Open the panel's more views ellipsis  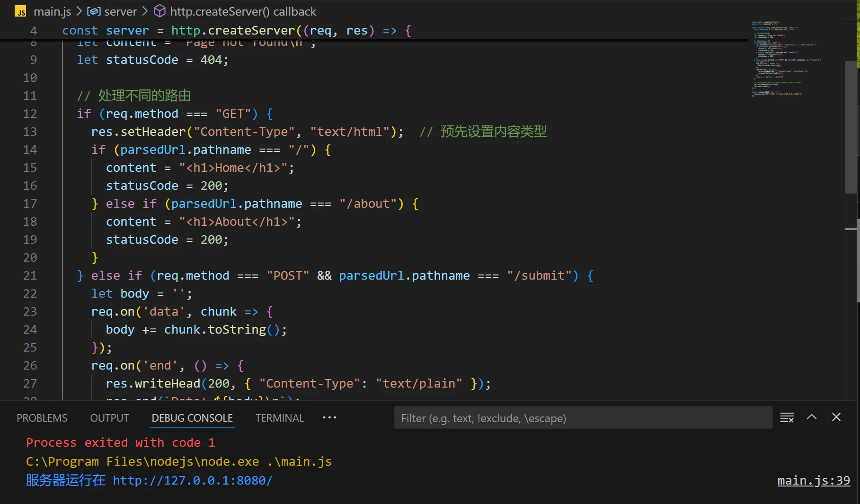329,417
